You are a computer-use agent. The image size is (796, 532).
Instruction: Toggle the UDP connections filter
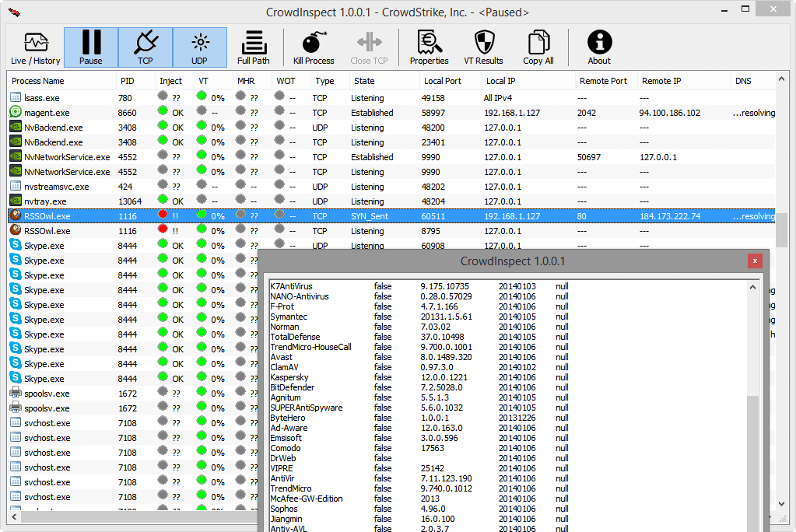200,47
